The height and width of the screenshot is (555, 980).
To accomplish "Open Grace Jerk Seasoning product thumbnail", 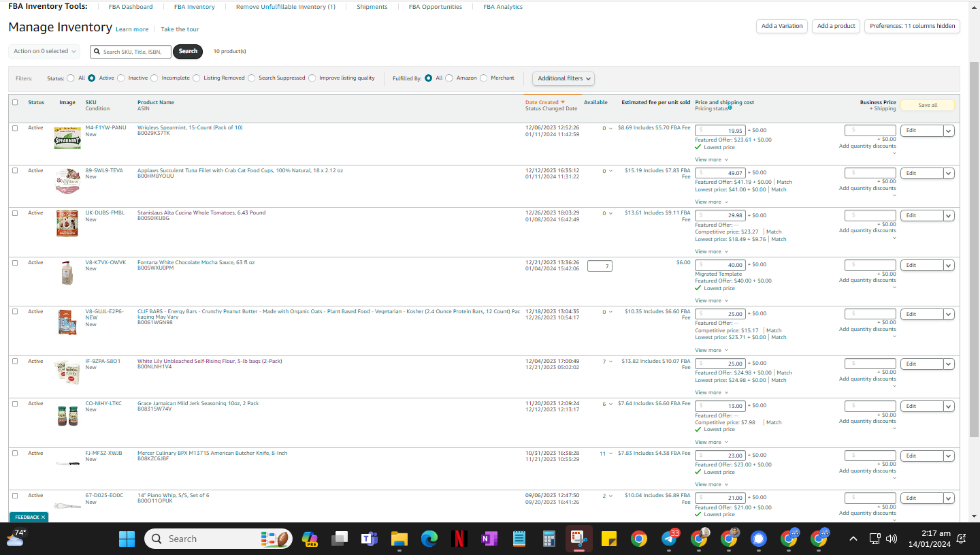I will (67, 416).
